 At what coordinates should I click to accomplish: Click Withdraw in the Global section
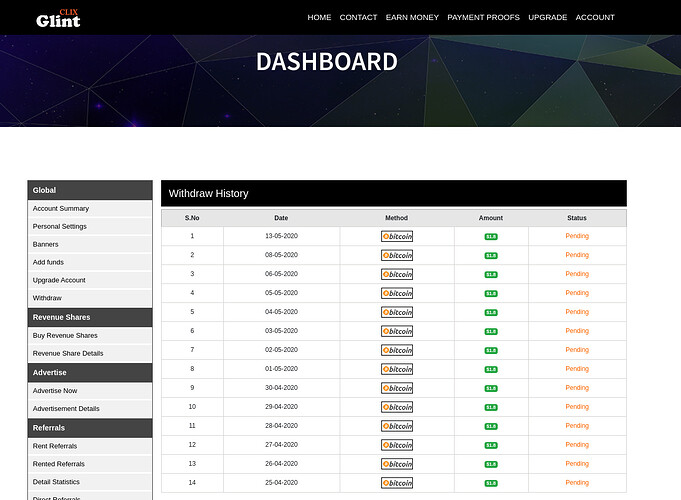click(47, 298)
